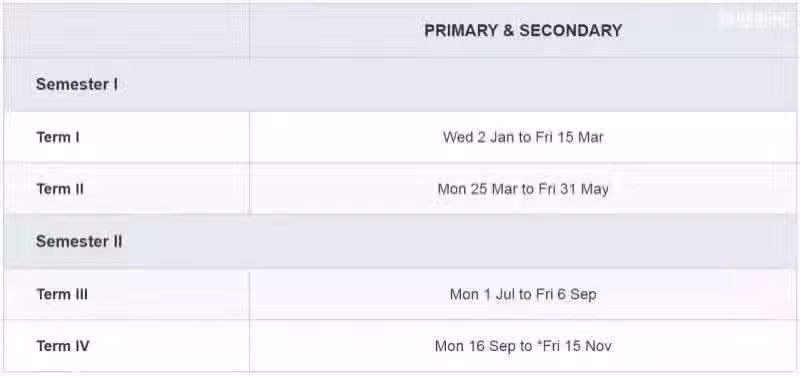
Task: Select the Mon 16 Sep to Fri 15 Nov cell
Action: [523, 346]
